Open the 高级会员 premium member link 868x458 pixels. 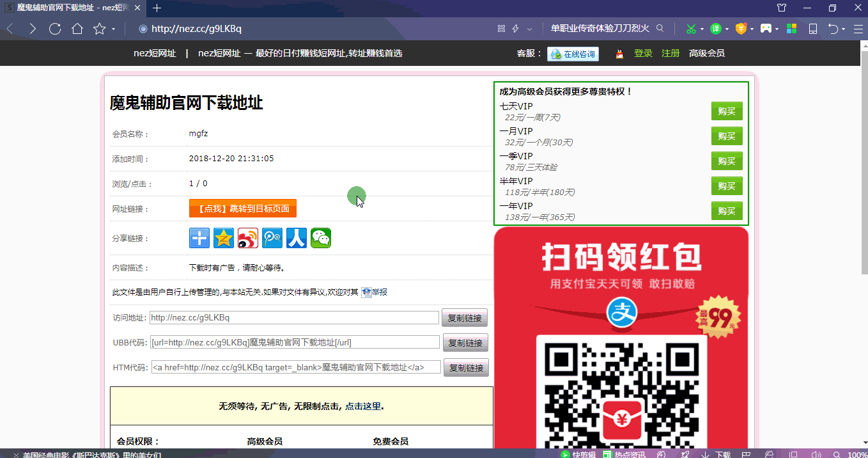pyautogui.click(x=707, y=53)
